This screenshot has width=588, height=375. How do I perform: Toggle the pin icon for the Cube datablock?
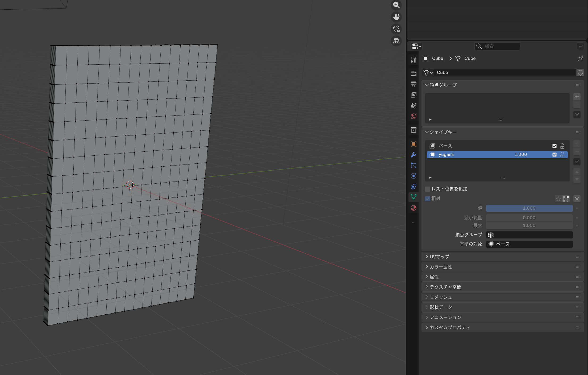[x=580, y=58]
